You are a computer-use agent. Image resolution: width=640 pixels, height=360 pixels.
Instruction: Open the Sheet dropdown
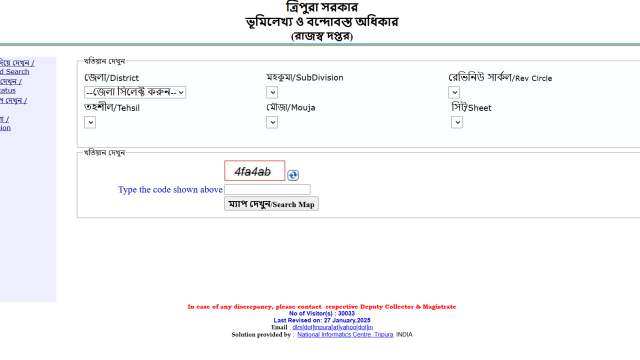457,122
